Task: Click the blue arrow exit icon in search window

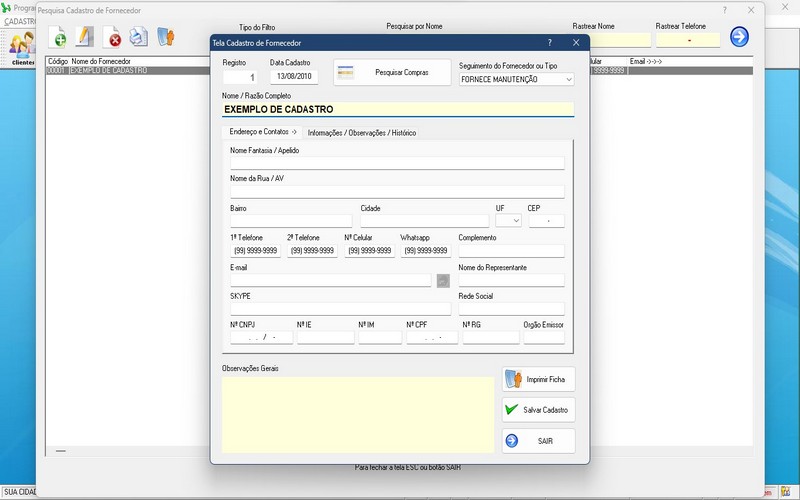Action: (x=739, y=37)
